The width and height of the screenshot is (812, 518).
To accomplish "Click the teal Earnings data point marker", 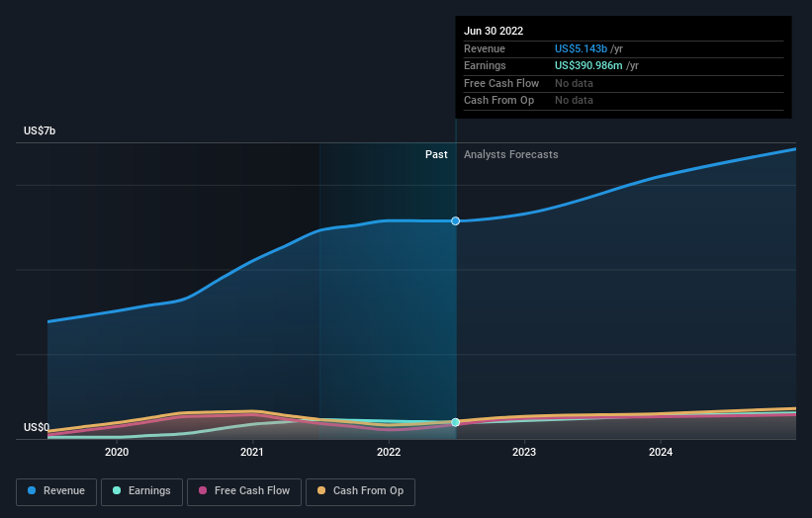I will click(455, 422).
